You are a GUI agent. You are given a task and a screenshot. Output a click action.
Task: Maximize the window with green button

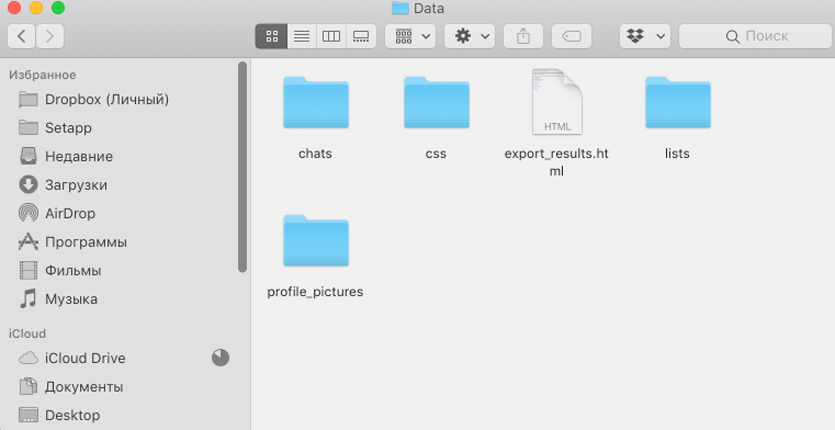[x=58, y=7]
